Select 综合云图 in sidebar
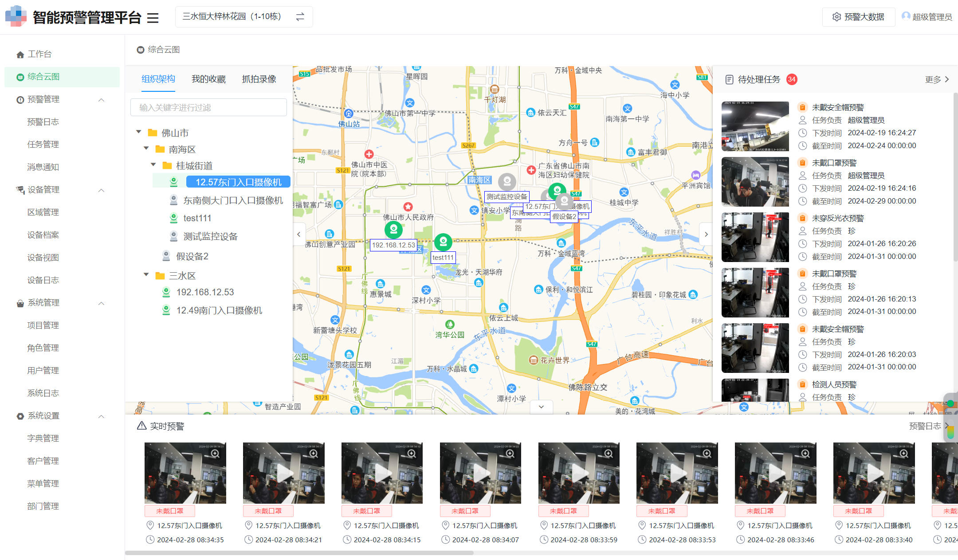This screenshot has width=958, height=560. [62, 77]
